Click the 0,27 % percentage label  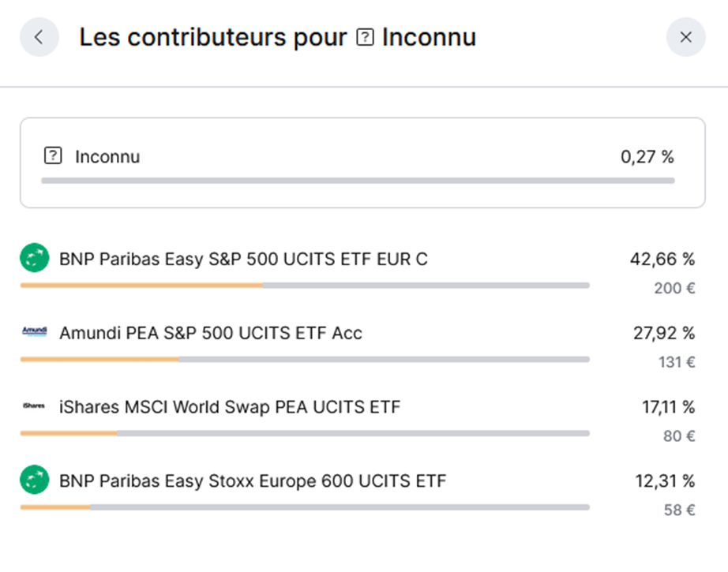[647, 157]
